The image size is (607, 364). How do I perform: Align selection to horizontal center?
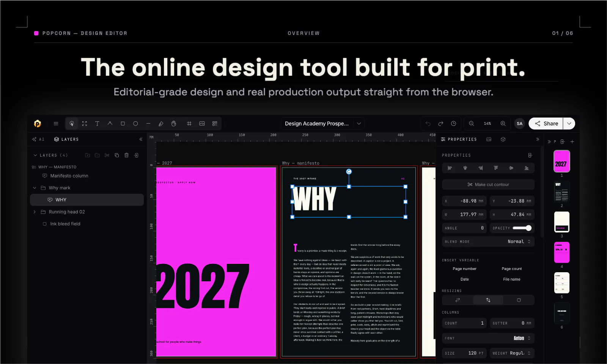pos(465,168)
